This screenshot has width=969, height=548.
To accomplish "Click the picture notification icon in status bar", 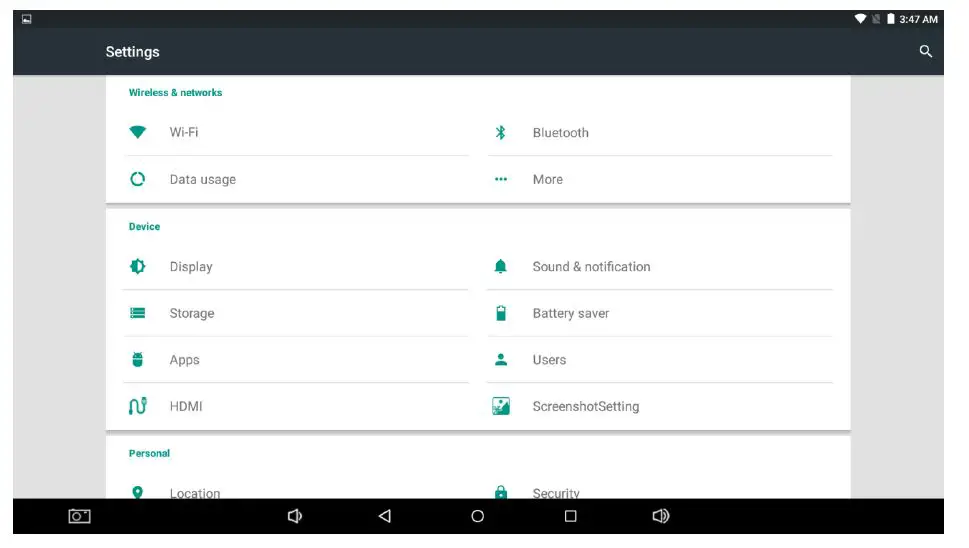I will pos(27,19).
